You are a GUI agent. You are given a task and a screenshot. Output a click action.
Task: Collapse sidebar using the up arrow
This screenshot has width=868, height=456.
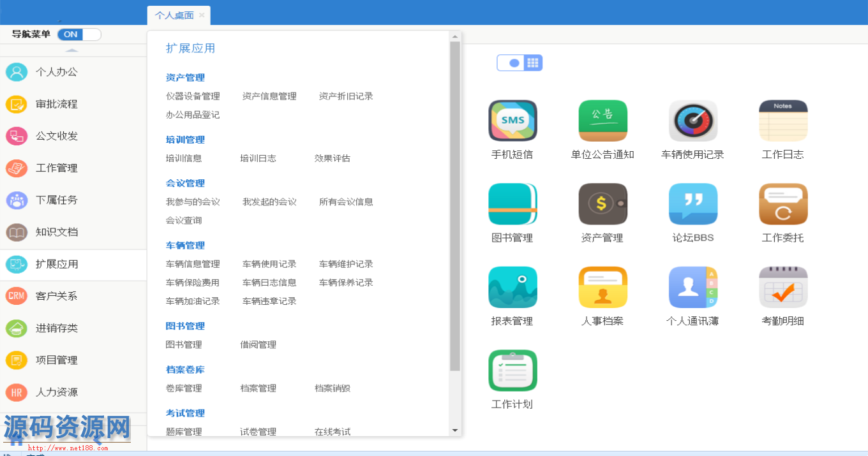(x=72, y=50)
